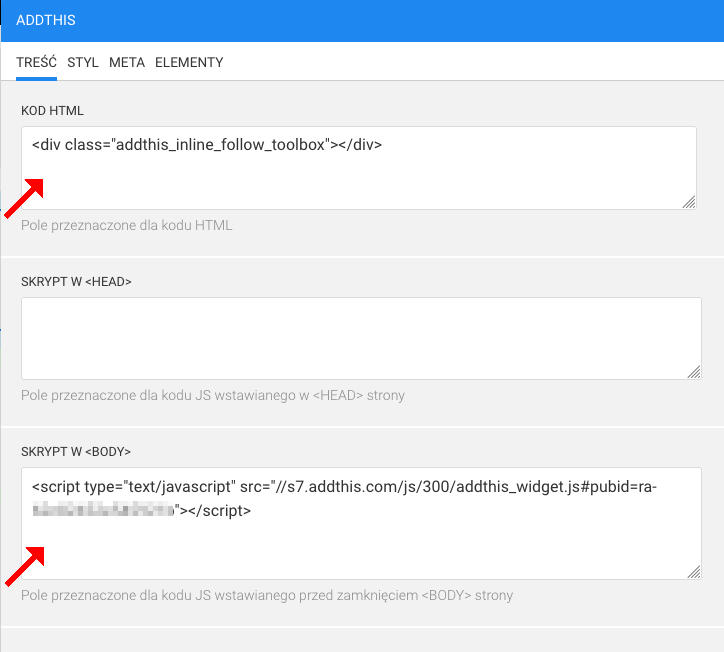This screenshot has height=652, width=724.
Task: Click inside the SKRYPT W <BODY> text area
Action: 361,523
